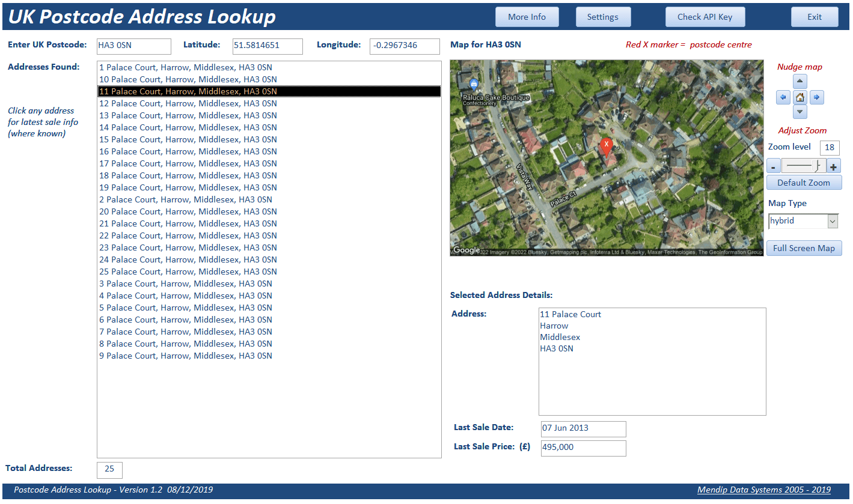
Task: Follow the Mendip Data Systems link
Action: 763,490
